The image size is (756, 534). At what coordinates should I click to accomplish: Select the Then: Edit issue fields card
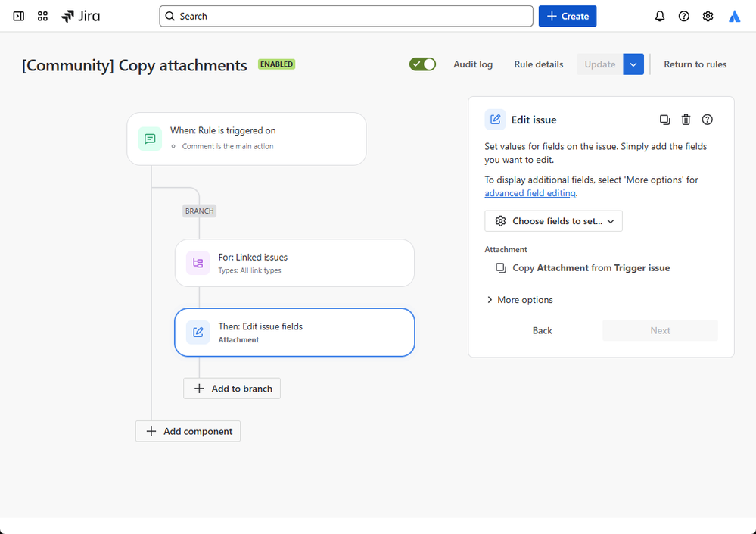[294, 333]
